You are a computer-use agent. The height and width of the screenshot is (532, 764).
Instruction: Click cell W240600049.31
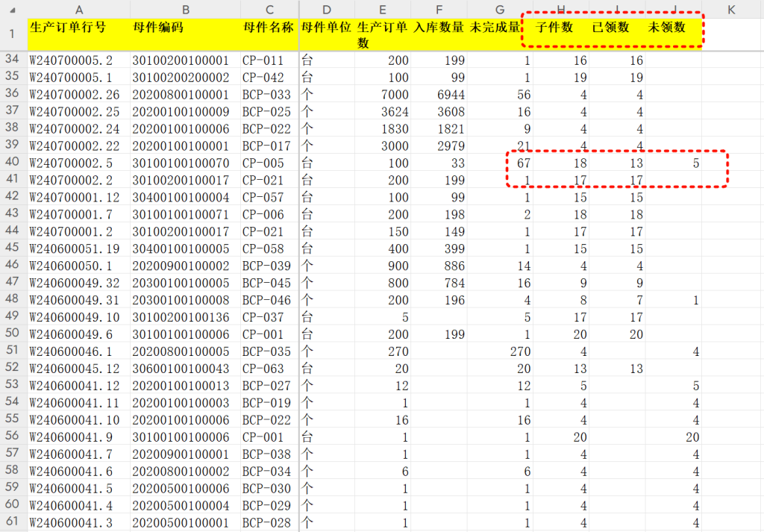click(79, 300)
